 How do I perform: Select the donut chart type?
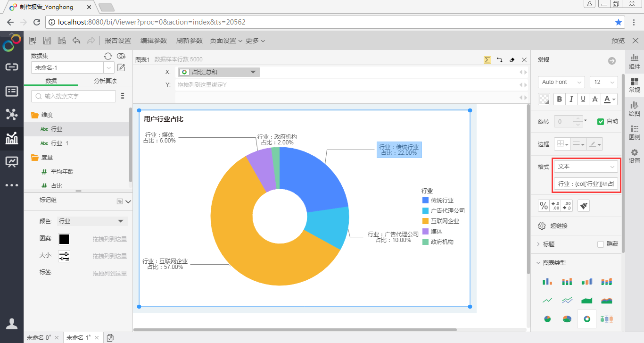pos(587,319)
